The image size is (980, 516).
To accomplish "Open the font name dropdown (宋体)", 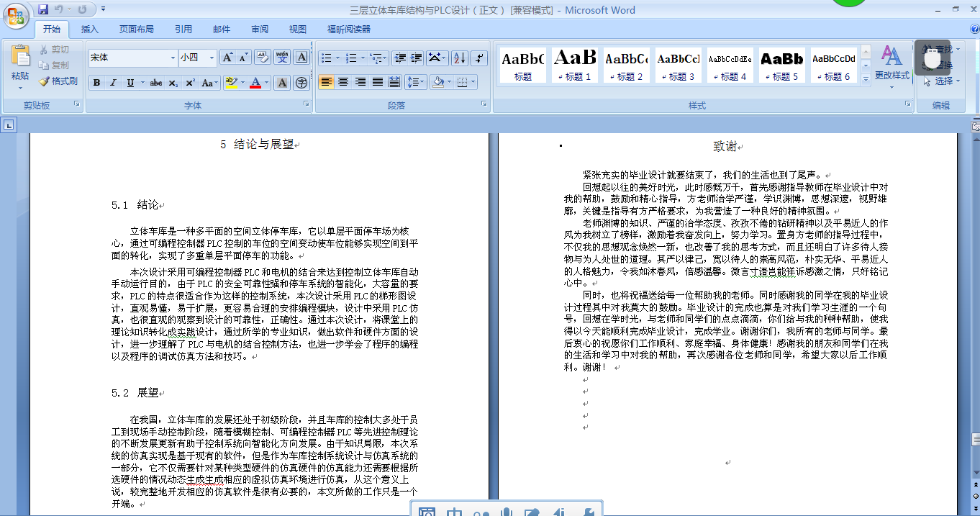I will 173,58.
